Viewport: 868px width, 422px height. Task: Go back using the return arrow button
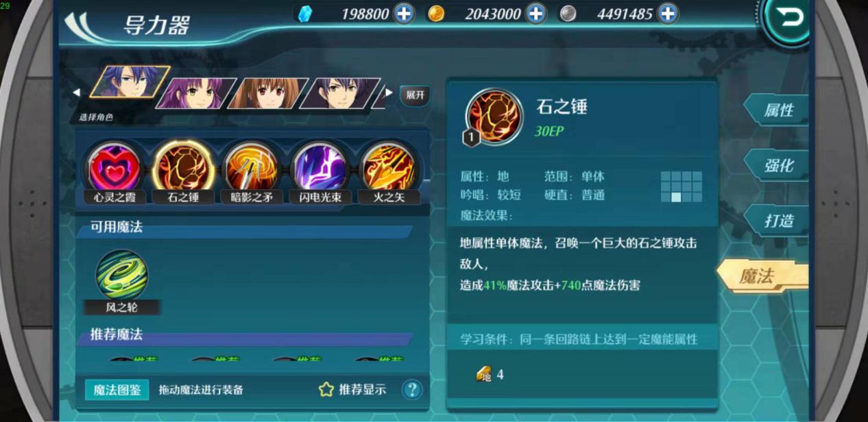point(791,19)
